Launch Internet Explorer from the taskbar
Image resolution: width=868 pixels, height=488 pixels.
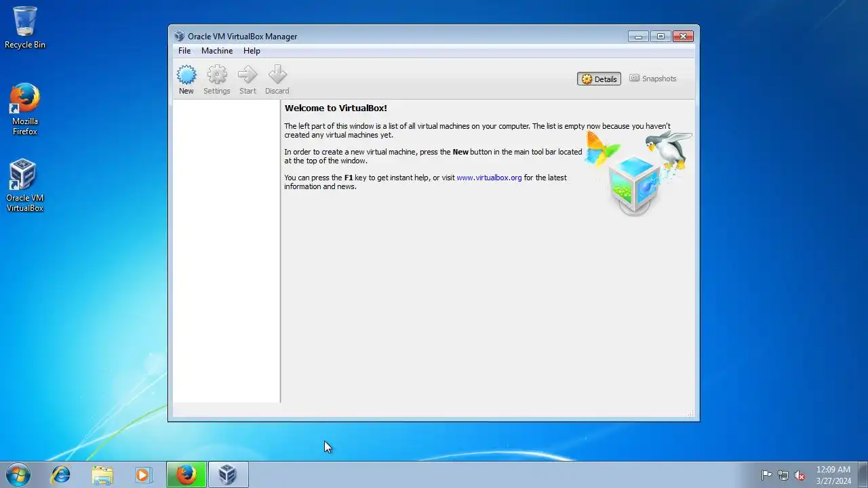tap(61, 475)
